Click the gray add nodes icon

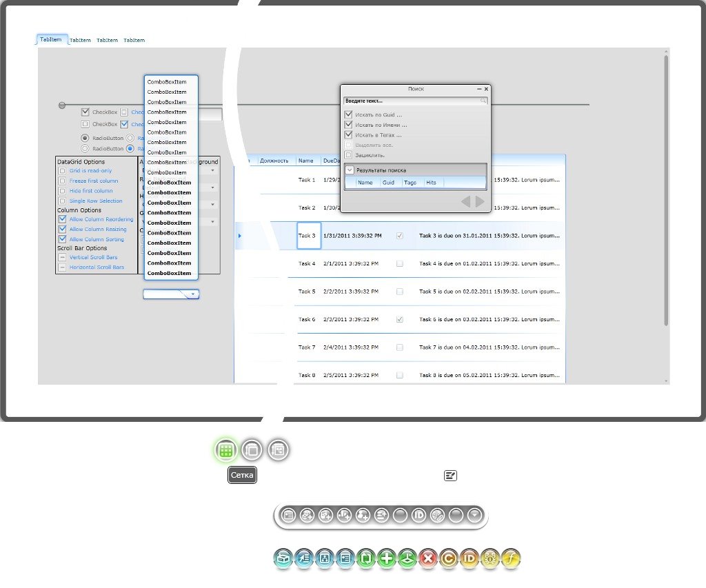pyautogui.click(x=307, y=515)
